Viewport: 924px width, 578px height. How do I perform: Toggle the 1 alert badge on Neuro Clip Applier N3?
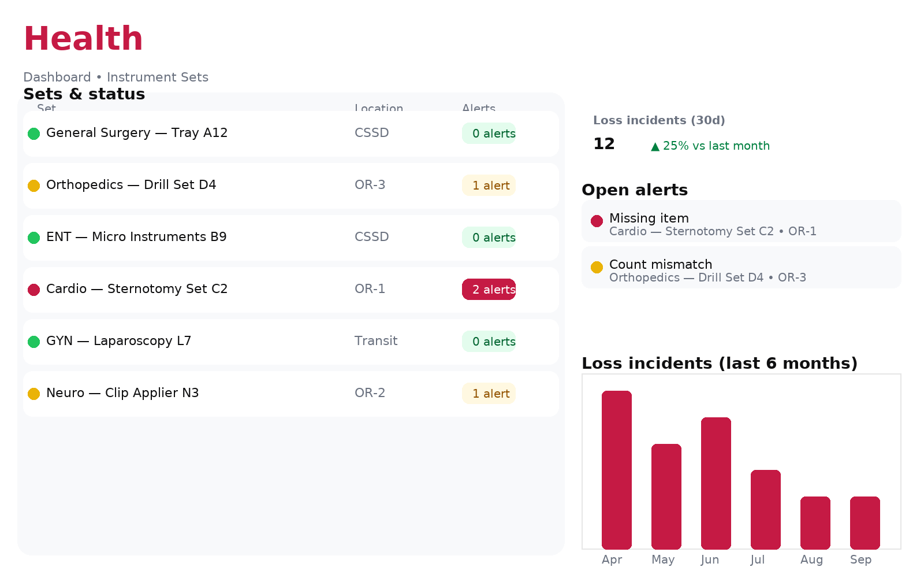(489, 393)
